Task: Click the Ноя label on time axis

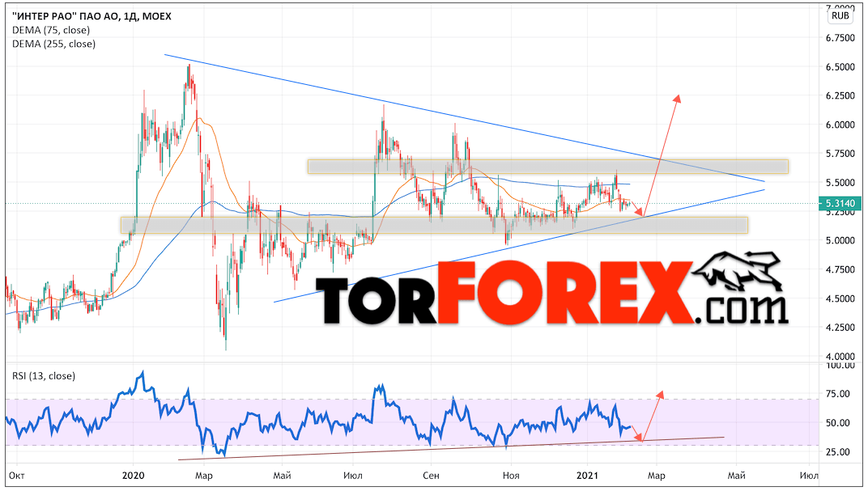Action: point(511,476)
